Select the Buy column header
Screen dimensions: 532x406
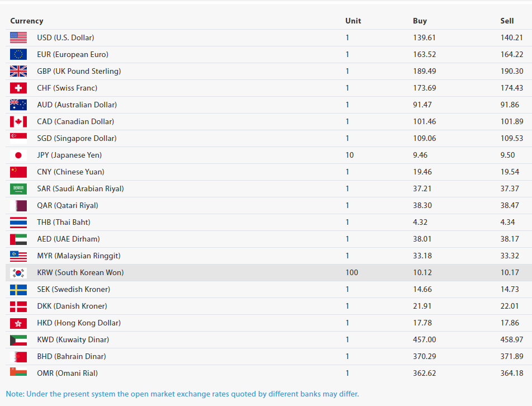pyautogui.click(x=420, y=21)
